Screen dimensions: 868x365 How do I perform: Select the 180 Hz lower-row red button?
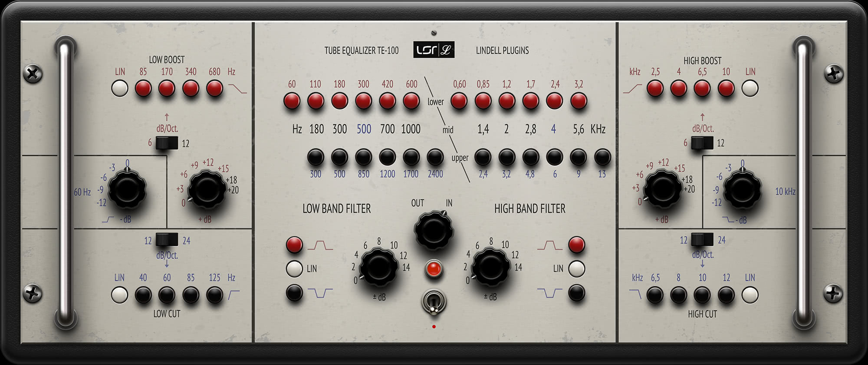339,101
